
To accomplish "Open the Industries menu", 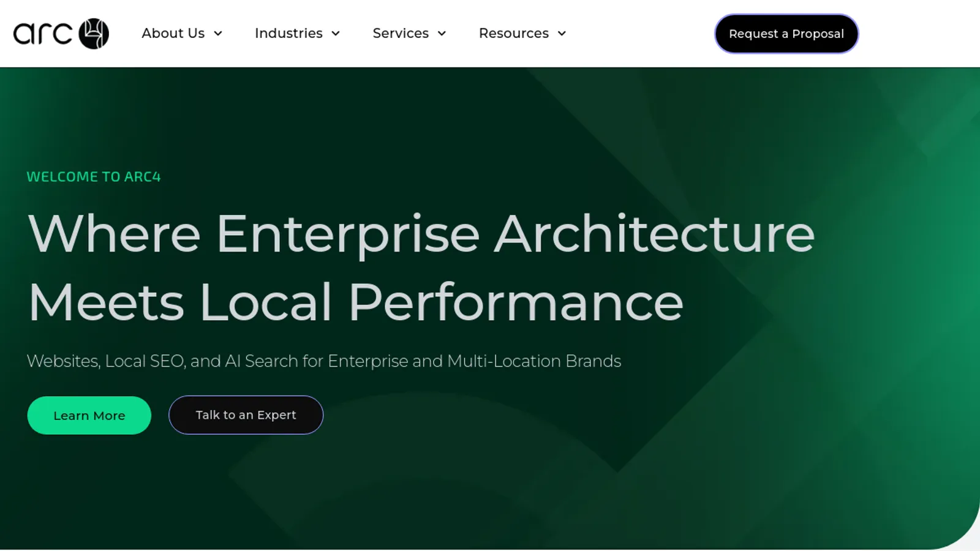I will tap(288, 33).
